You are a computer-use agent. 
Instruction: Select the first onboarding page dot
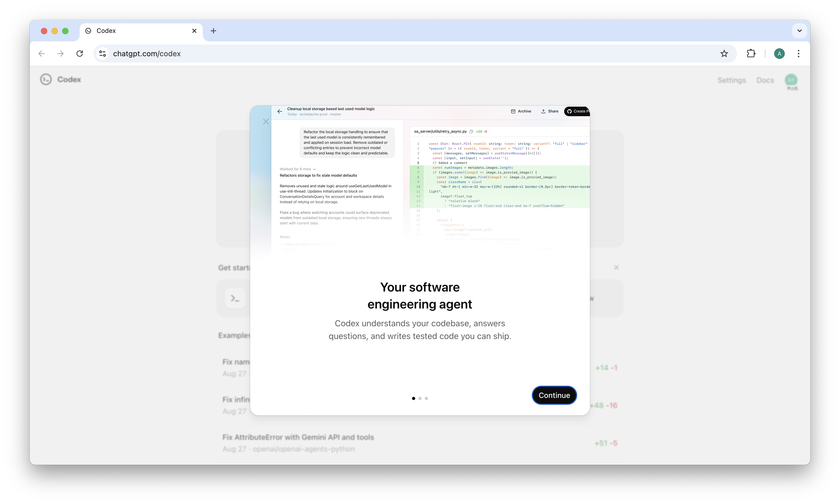414,398
